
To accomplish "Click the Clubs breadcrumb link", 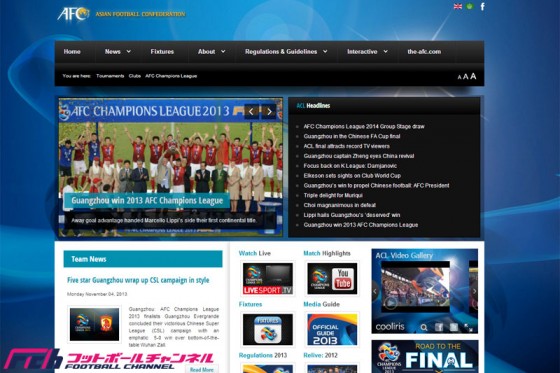I will (135, 76).
